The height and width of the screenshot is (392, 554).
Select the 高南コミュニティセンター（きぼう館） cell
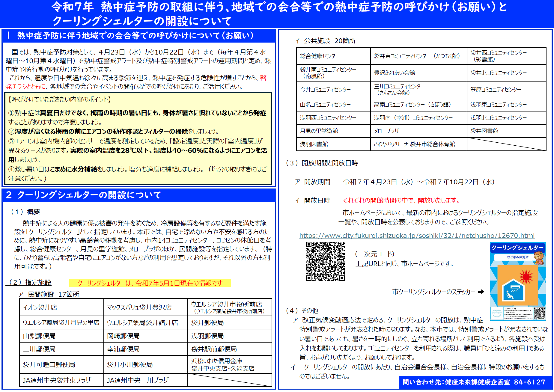pos(419,104)
